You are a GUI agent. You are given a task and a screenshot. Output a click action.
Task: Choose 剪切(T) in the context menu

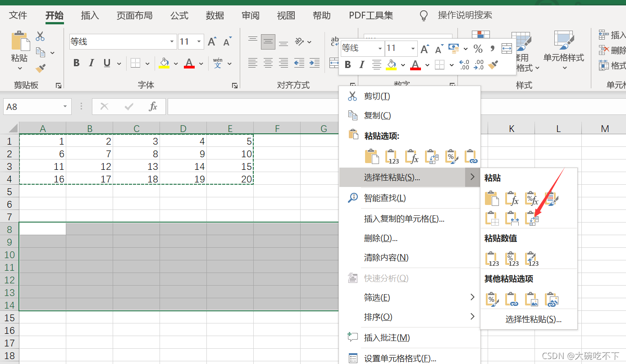click(x=410, y=96)
